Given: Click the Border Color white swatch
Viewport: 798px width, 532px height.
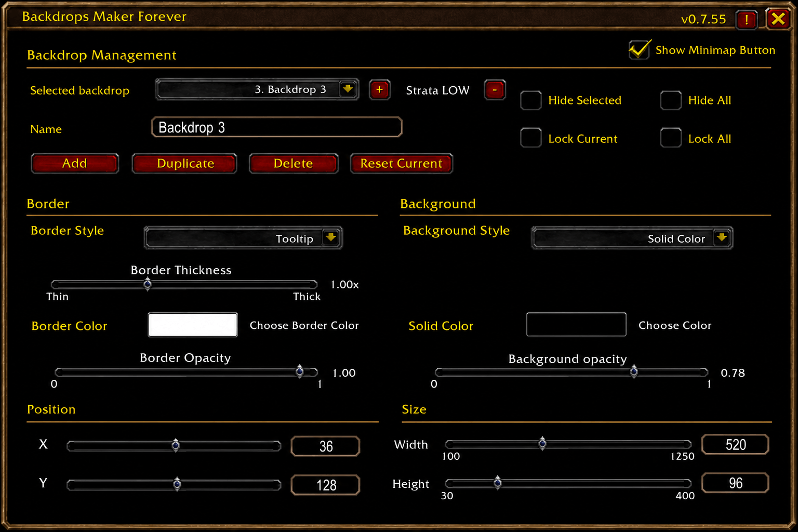Looking at the screenshot, I should tap(193, 325).
